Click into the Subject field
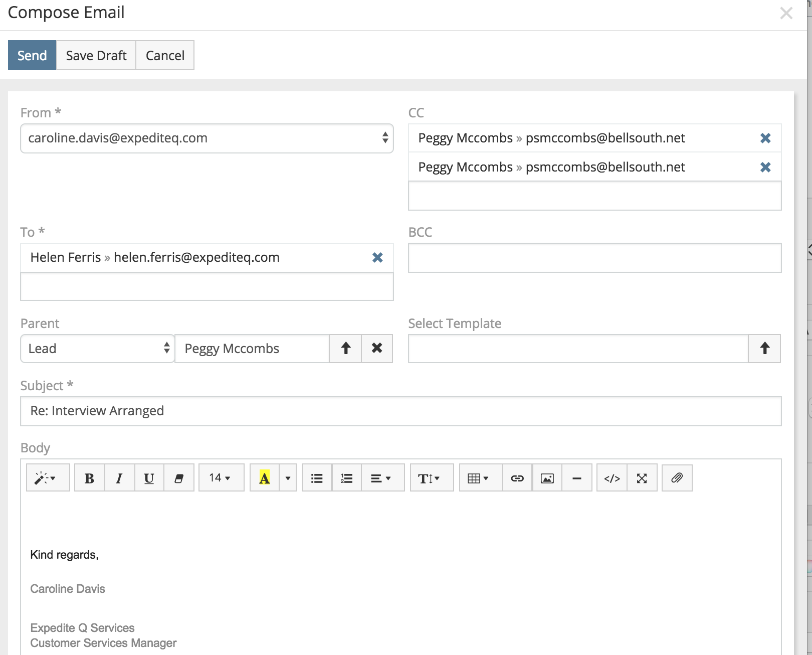812x655 pixels. tap(400, 411)
